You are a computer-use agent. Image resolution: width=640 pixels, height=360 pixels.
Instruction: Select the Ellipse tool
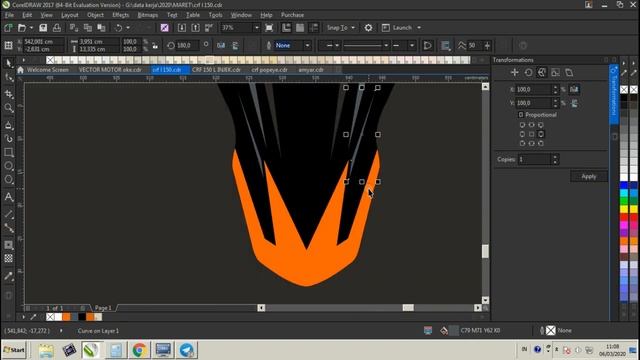[x=9, y=166]
